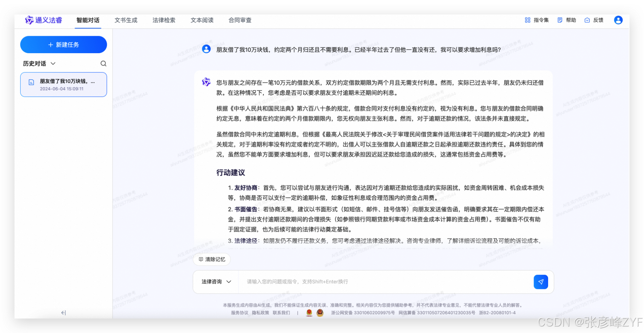Click the timestamp 2024-06-04 15:09:11
Image resolution: width=644 pixels, height=333 pixels.
[62, 89]
